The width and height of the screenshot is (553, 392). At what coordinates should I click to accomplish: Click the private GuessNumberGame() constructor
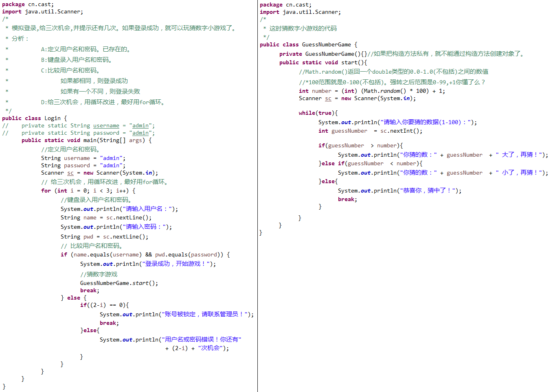point(323,54)
